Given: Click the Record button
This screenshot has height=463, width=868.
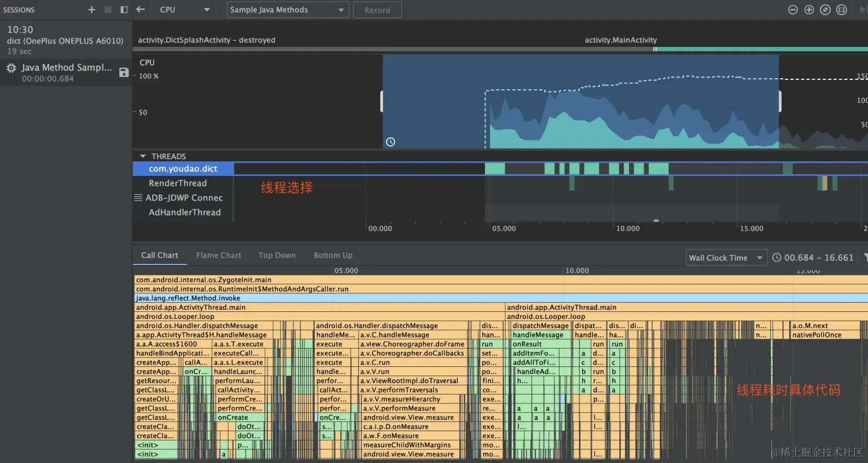Looking at the screenshot, I should coord(377,10).
